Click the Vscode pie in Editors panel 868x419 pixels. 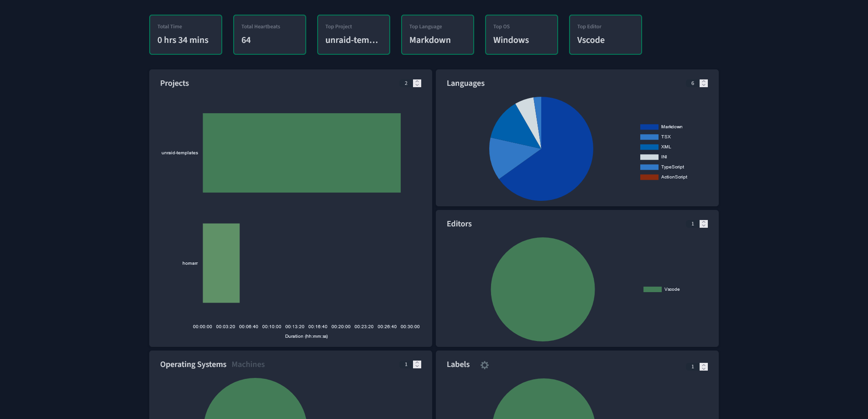(543, 289)
